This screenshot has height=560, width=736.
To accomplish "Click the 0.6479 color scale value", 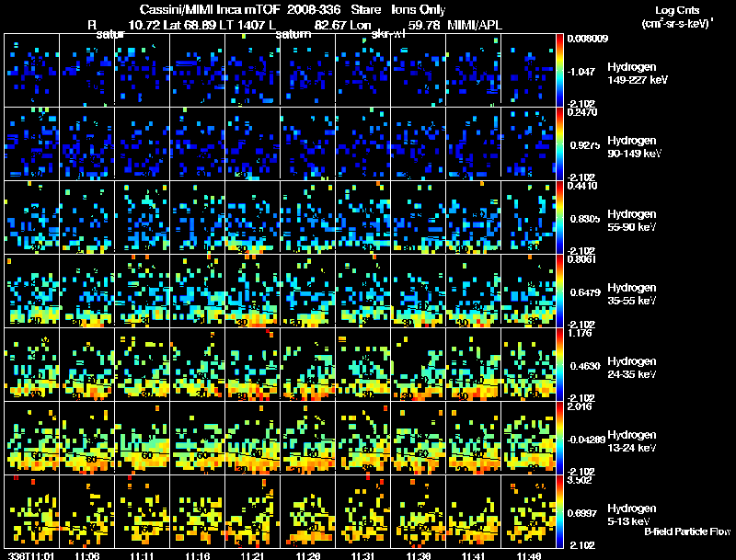I will 585,292.
